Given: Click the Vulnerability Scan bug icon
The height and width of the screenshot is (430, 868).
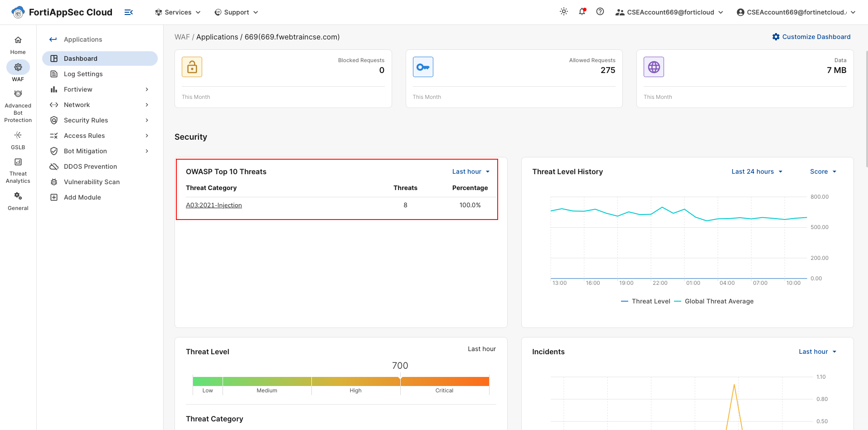Looking at the screenshot, I should [54, 182].
